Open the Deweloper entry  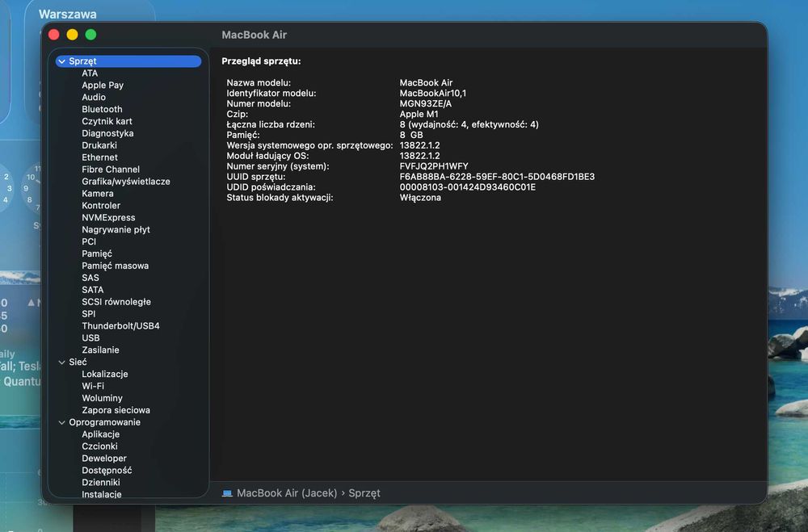[x=104, y=459]
